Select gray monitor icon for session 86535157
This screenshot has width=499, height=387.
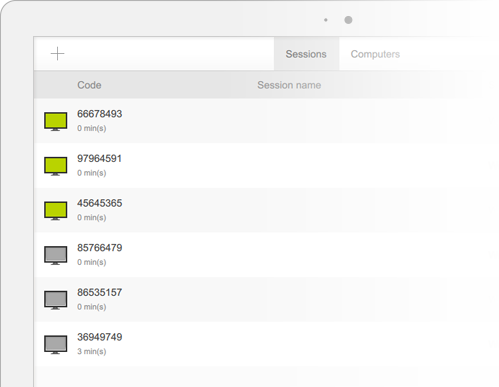click(56, 300)
